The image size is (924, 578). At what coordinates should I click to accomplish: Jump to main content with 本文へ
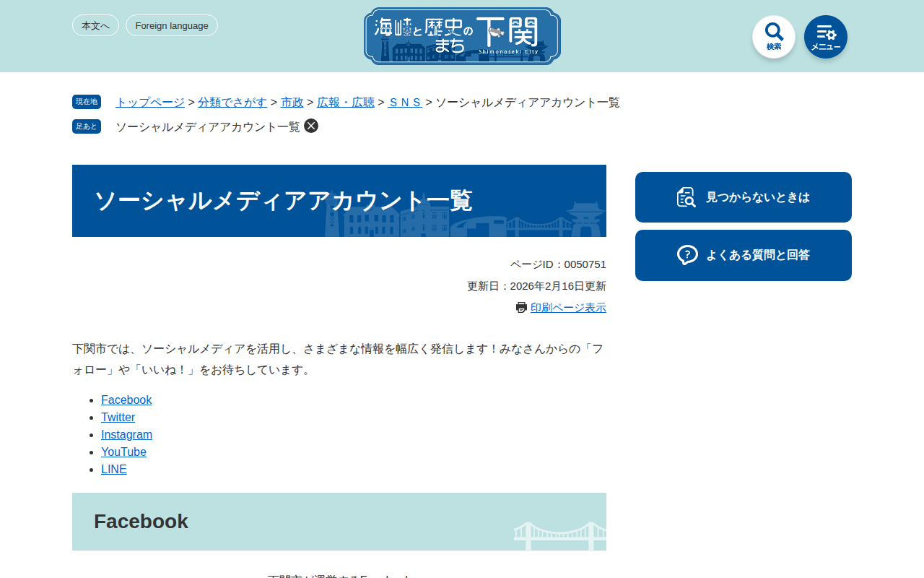(x=95, y=25)
